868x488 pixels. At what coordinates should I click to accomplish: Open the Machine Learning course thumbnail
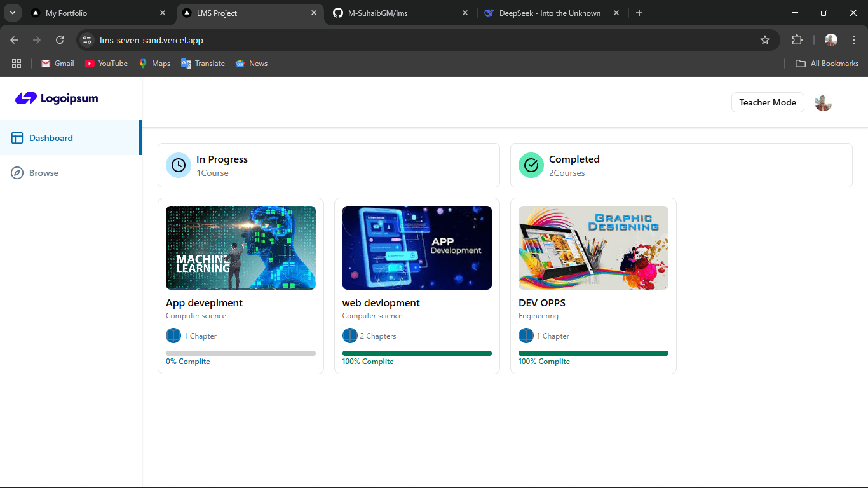[x=241, y=248]
